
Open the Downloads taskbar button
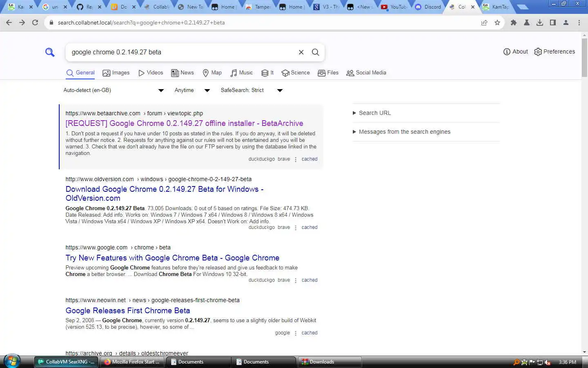[330, 362]
